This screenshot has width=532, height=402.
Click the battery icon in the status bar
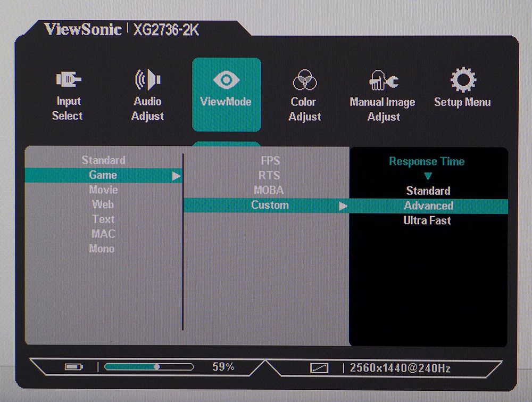[x=73, y=367]
